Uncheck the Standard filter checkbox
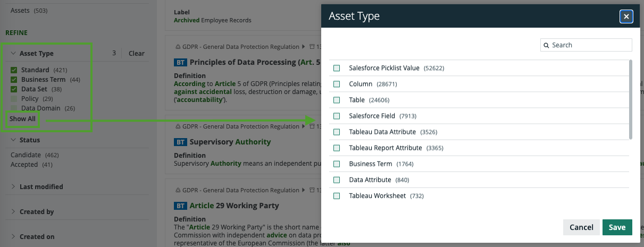The image size is (644, 247). pyautogui.click(x=14, y=70)
